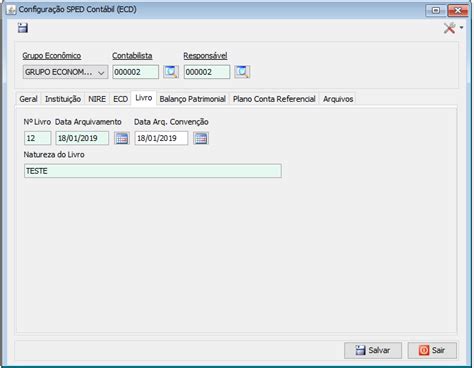The width and height of the screenshot is (474, 368).
Task: Open the ECD tab
Action: [x=121, y=99]
